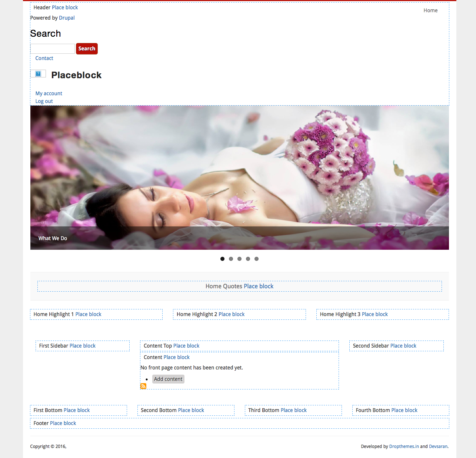Place block in the Footer region
Screen dimensions: 476x458
pyautogui.click(x=63, y=423)
